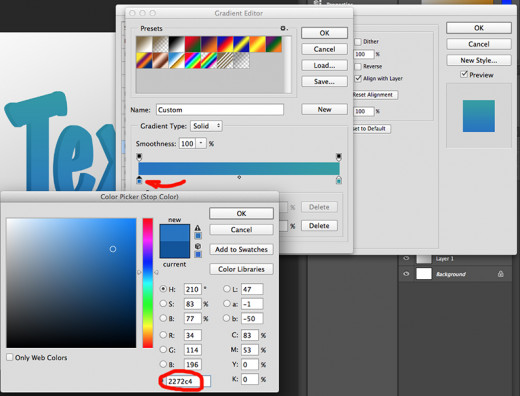The width and height of the screenshot is (520, 396).
Task: Click the Background layer thumbnail
Action: (x=424, y=274)
